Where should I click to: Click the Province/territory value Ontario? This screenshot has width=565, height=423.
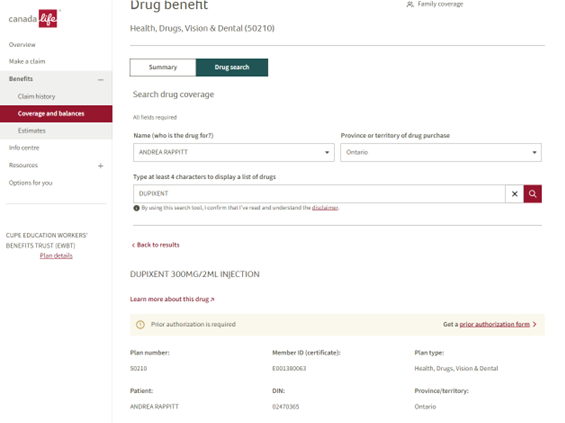[425, 406]
